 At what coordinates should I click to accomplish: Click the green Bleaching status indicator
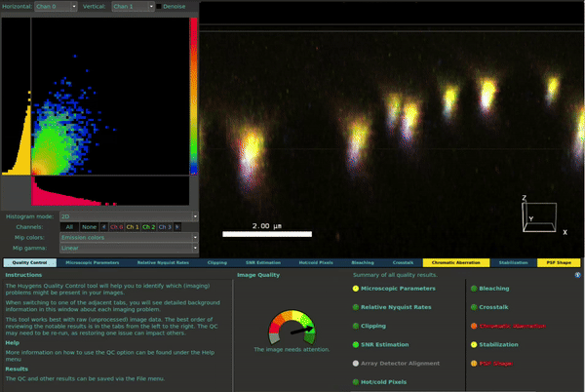(x=475, y=289)
